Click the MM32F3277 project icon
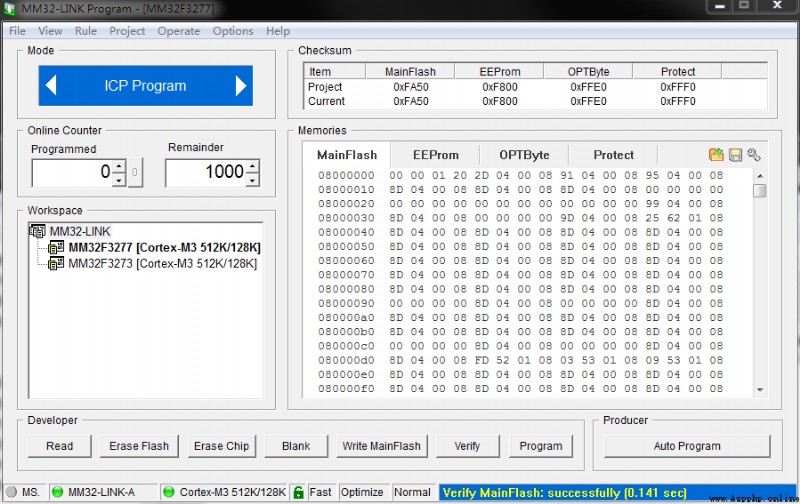Viewport: 800px width, 504px height. [56, 248]
